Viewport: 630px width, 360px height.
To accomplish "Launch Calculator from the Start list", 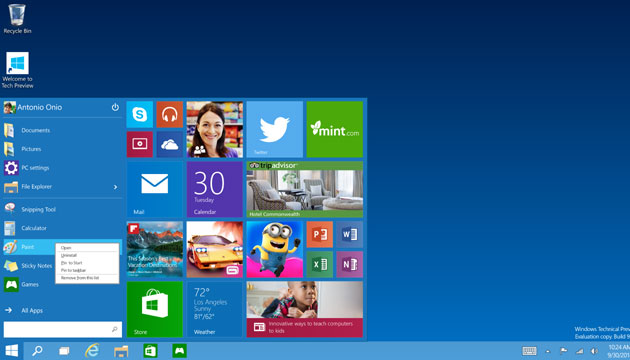I will (x=63, y=228).
